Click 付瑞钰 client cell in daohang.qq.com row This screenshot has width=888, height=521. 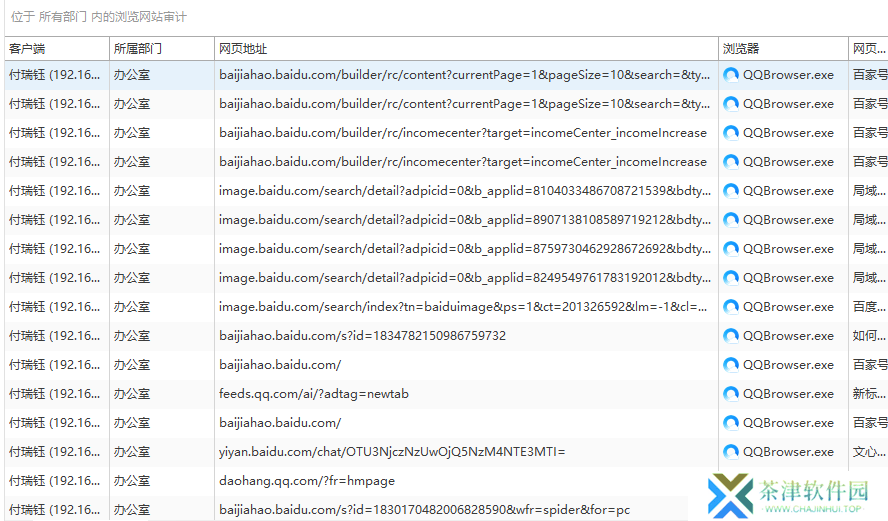tap(55, 481)
